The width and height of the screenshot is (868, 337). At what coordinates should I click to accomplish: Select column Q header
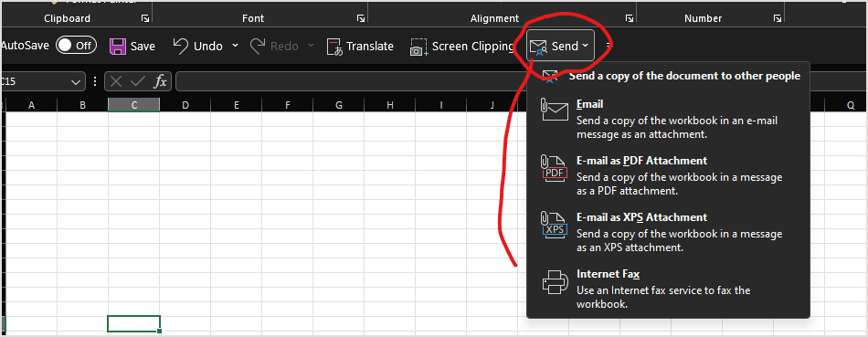(851, 105)
